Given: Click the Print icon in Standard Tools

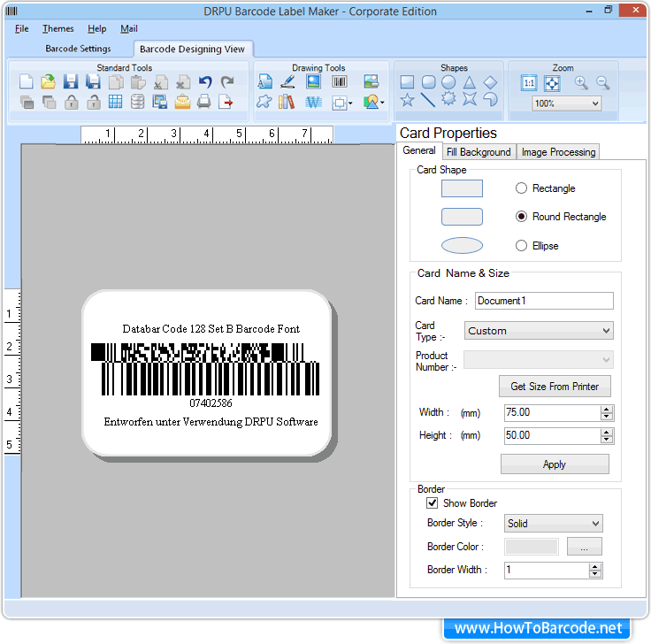Looking at the screenshot, I should pos(204,102).
